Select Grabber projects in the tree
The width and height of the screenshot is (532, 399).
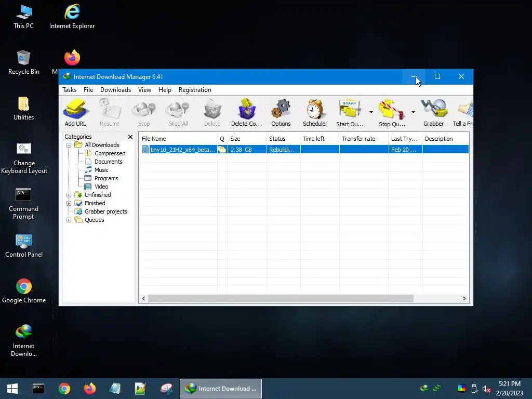pyautogui.click(x=106, y=212)
